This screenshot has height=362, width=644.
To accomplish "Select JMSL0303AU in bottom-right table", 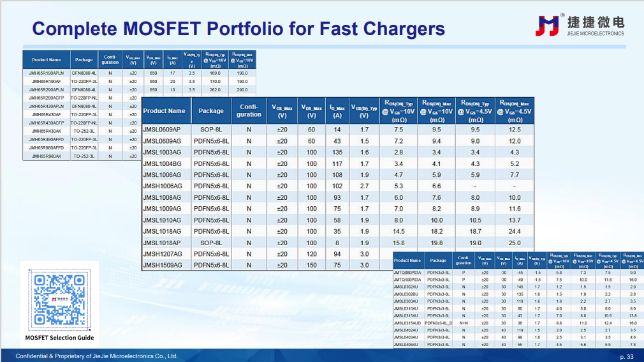I will pyautogui.click(x=406, y=301).
